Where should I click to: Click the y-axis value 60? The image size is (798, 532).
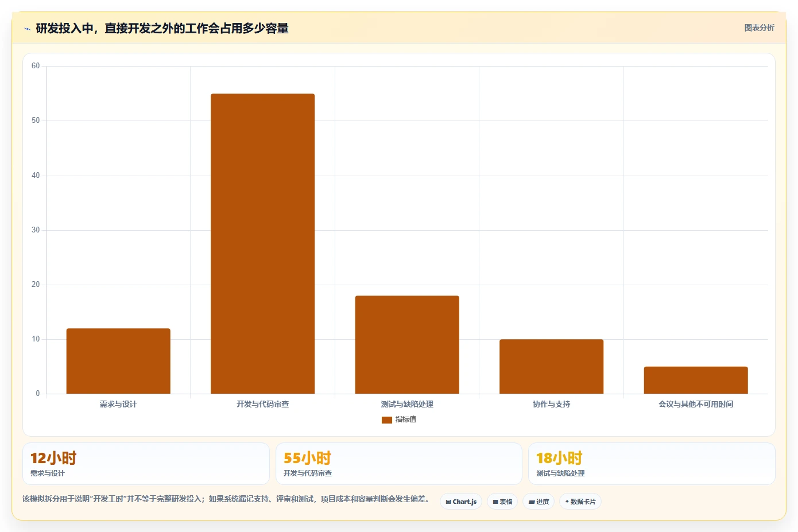coord(36,66)
